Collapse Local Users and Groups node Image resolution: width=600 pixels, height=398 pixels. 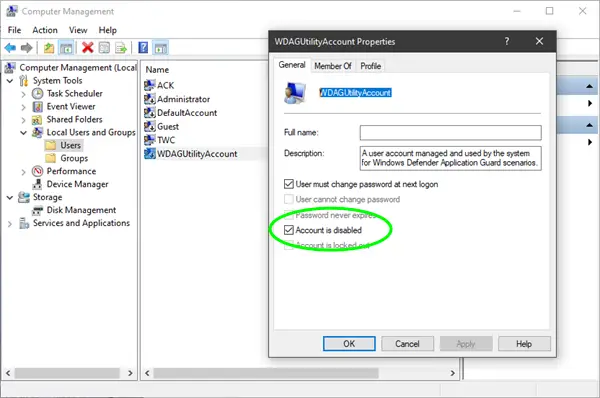point(23,133)
